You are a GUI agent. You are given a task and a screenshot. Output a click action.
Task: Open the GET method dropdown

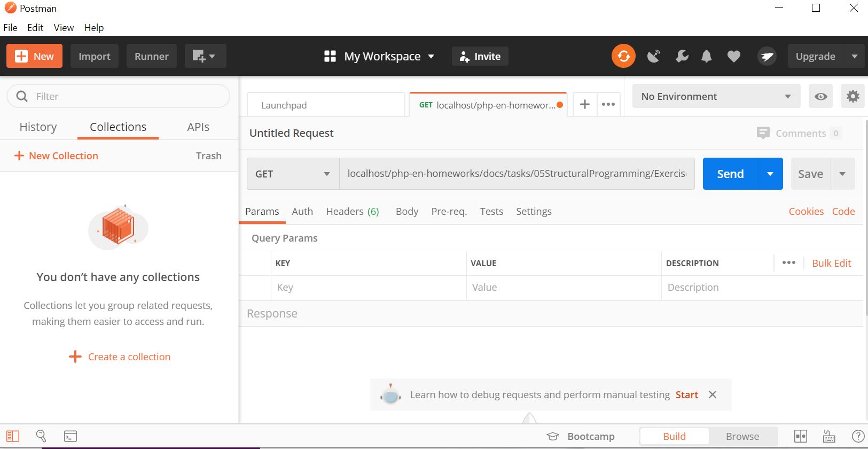293,174
